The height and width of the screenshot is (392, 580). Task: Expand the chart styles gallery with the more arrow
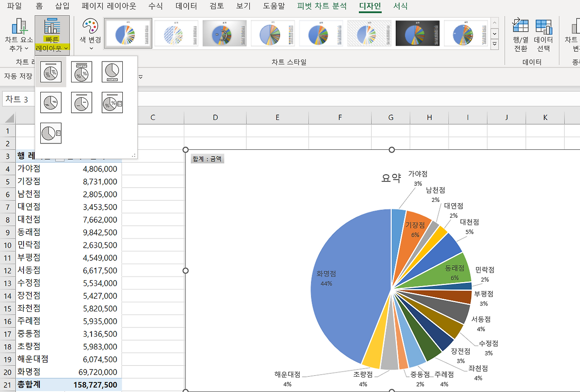click(x=495, y=44)
